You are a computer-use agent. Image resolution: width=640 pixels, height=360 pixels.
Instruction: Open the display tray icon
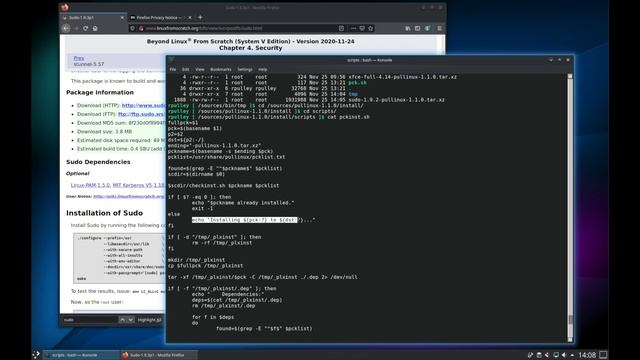pos(556,355)
